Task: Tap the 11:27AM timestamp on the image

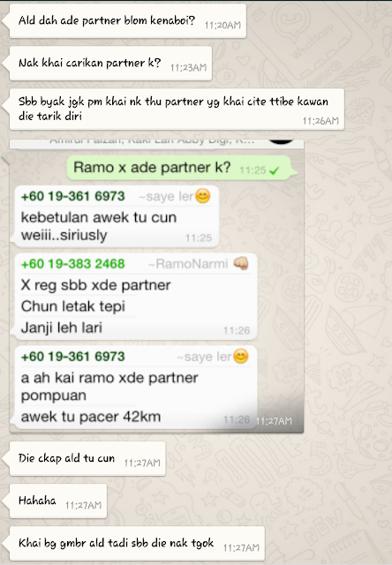Action: [x=274, y=421]
